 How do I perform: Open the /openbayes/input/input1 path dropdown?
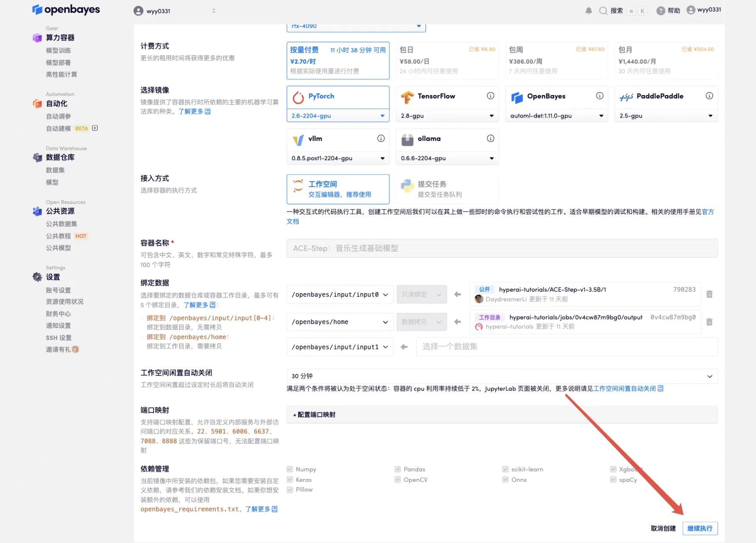pyautogui.click(x=339, y=347)
